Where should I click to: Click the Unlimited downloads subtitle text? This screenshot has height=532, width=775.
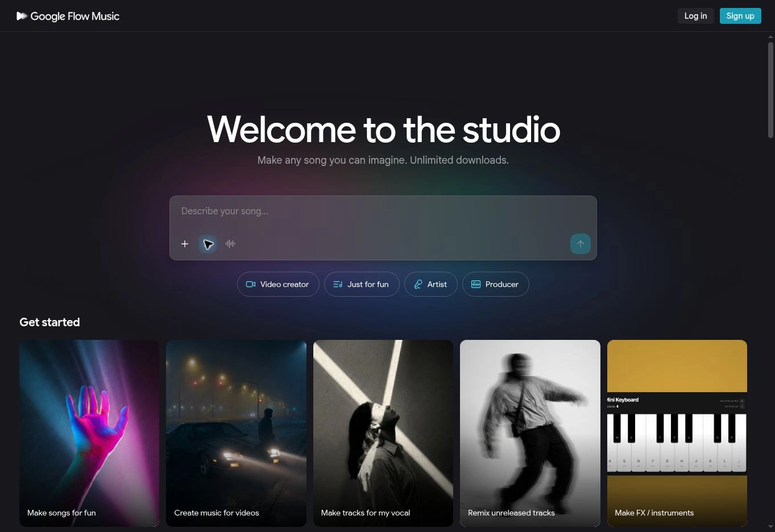pos(459,160)
